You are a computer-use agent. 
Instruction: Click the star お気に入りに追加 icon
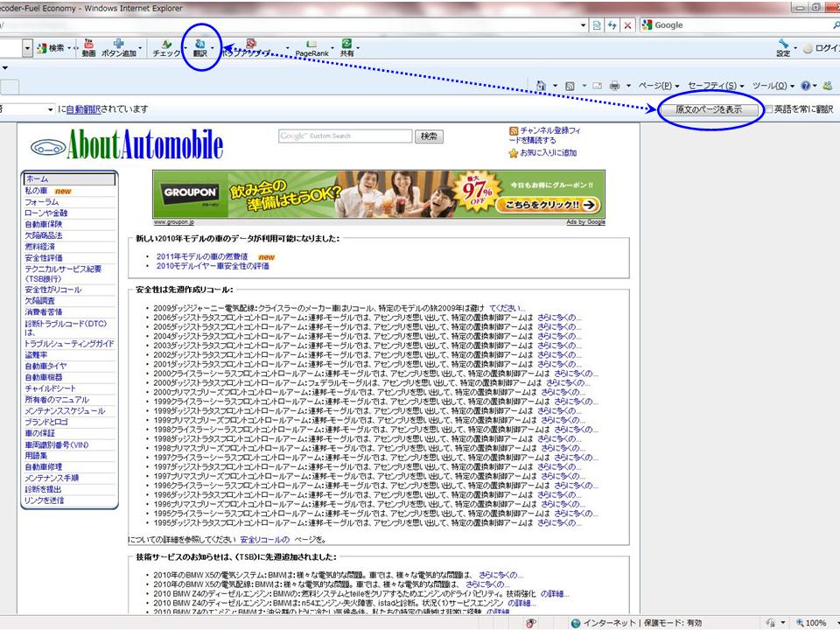tap(514, 153)
